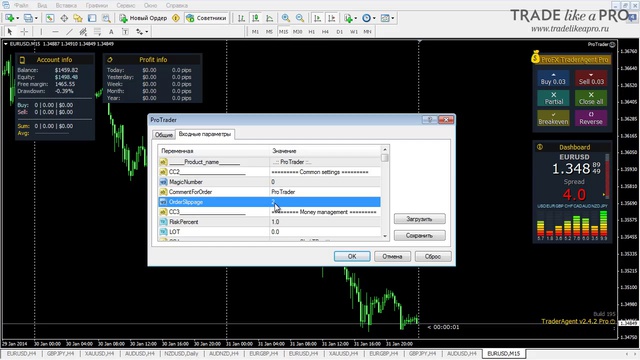
Task: Open the Navigator star-folder icon
Action: (78, 18)
